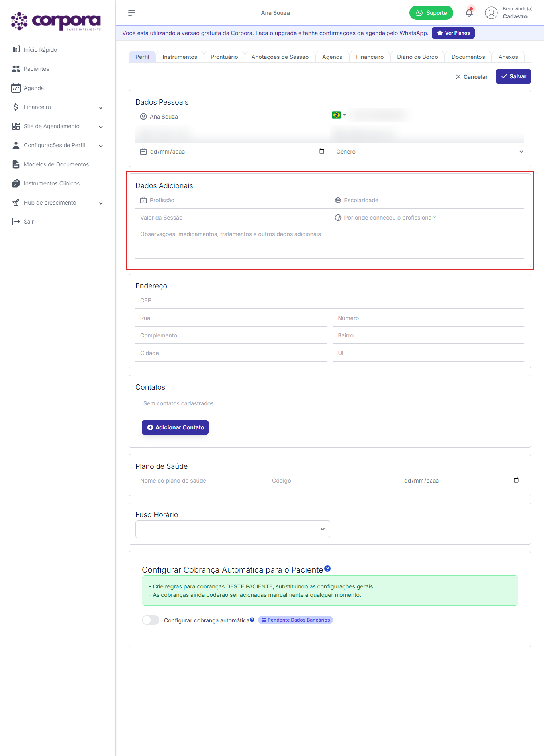Viewport: 544px width, 756px height.
Task: Click the Profissão input field
Action: coord(233,200)
